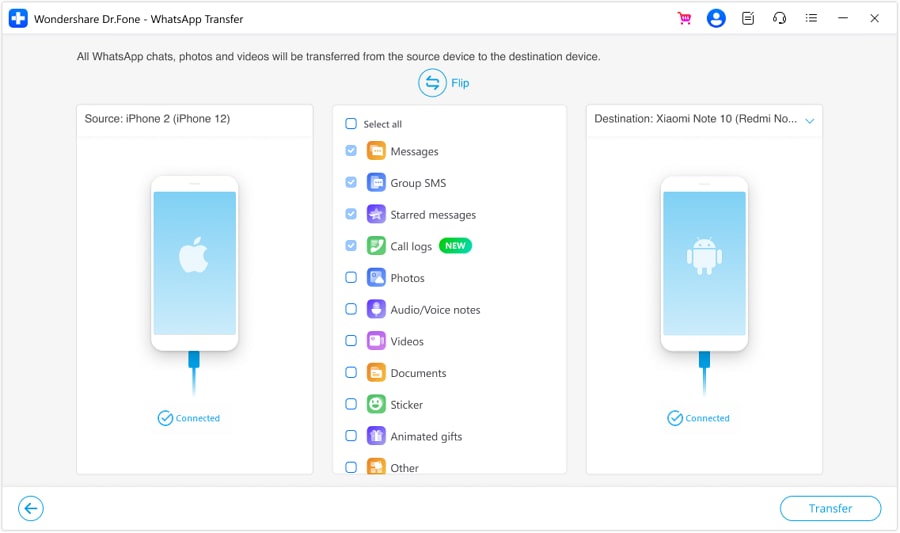Click the Starred messages star icon

(x=376, y=214)
